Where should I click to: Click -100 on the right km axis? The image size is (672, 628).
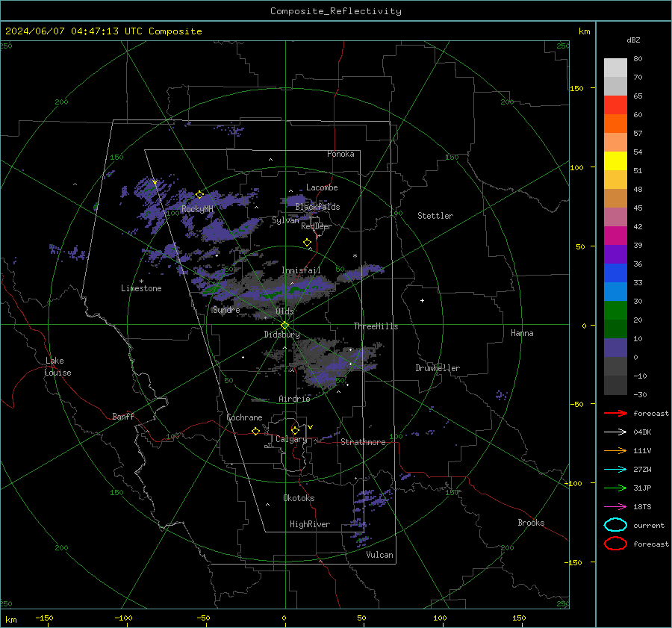click(573, 483)
